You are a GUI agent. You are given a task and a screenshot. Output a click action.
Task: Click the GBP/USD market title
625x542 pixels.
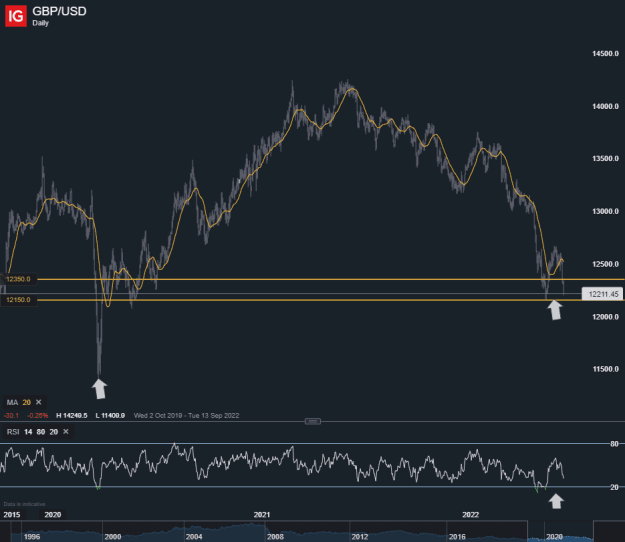pyautogui.click(x=59, y=11)
